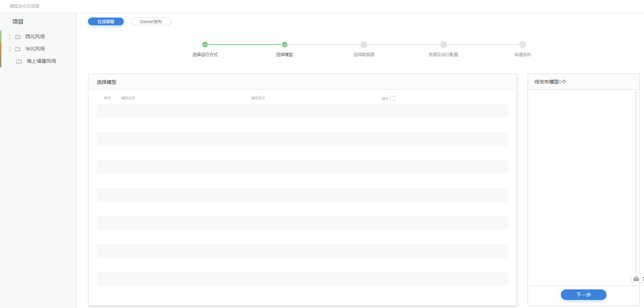Click the 选择运行方式 step circle
644x308 pixels.
coord(205,45)
